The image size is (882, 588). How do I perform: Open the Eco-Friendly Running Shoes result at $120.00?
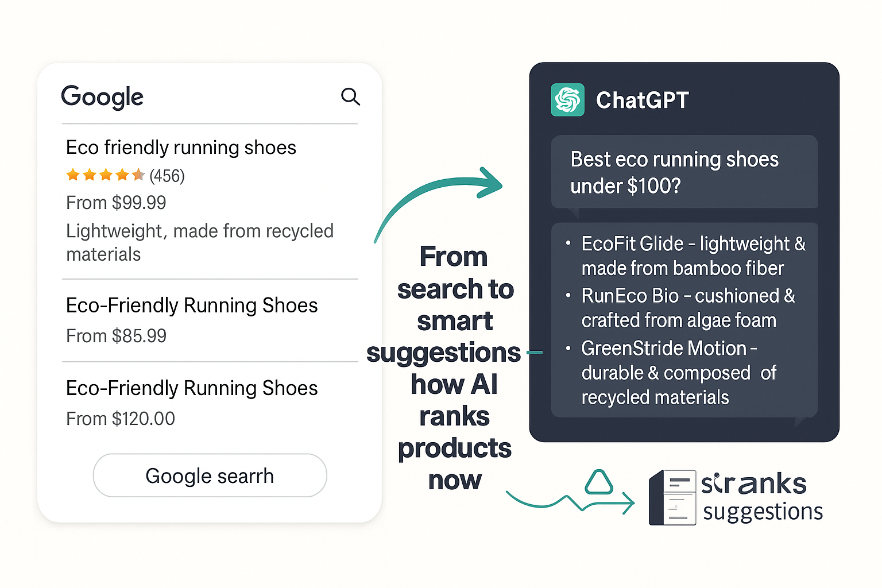coord(192,388)
